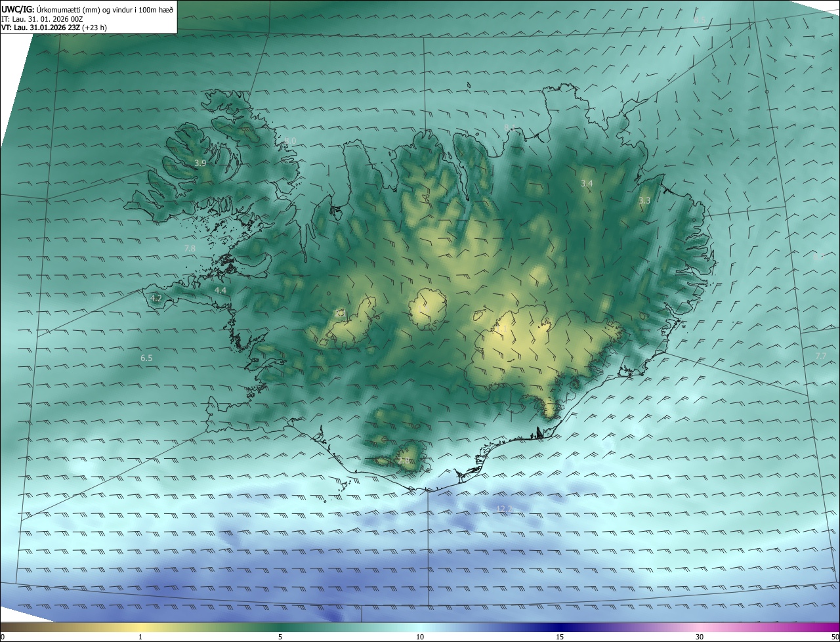Screen dimensions: 840x642
Task: Click the 15 tick label on the color scale
Action: (x=560, y=637)
